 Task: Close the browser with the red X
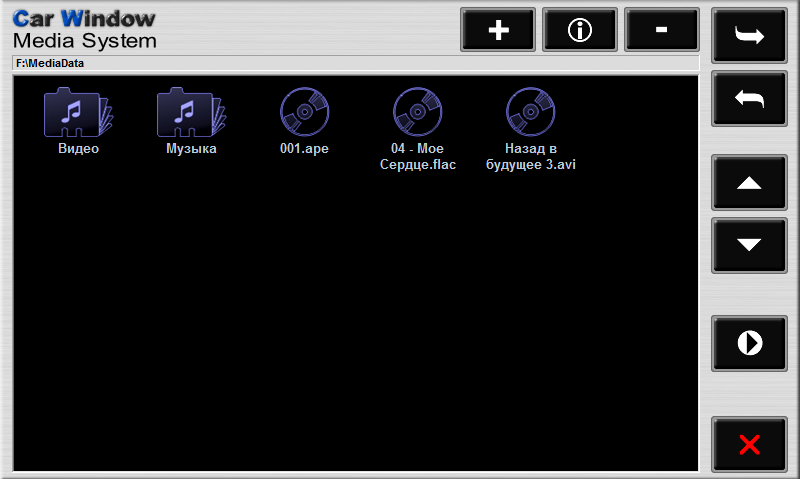tap(749, 445)
